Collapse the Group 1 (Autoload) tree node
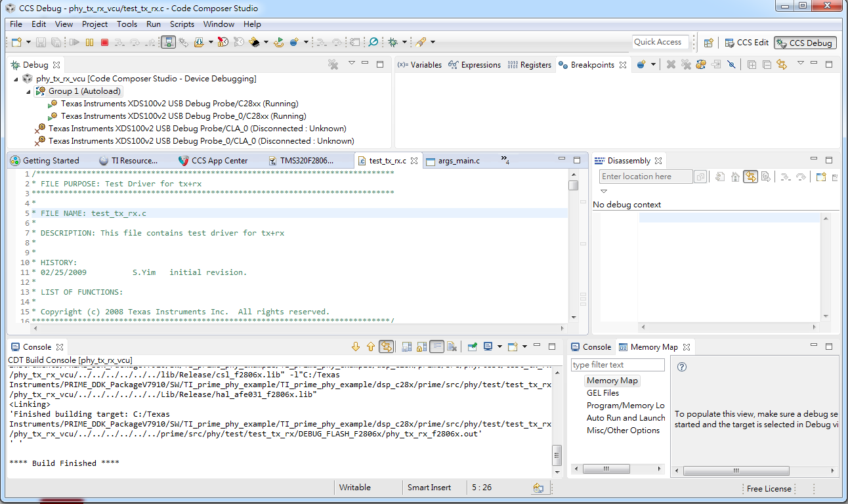The height and width of the screenshot is (504, 848). click(28, 91)
